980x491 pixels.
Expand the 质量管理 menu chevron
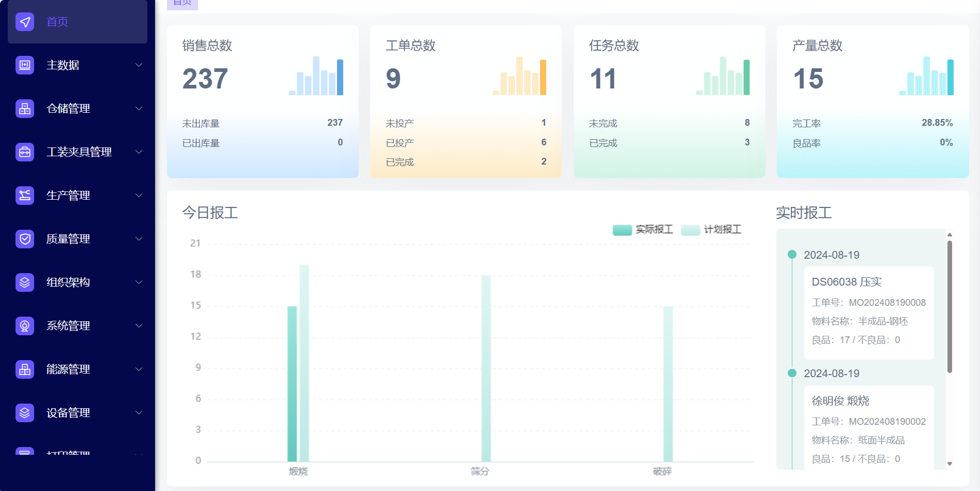point(139,239)
